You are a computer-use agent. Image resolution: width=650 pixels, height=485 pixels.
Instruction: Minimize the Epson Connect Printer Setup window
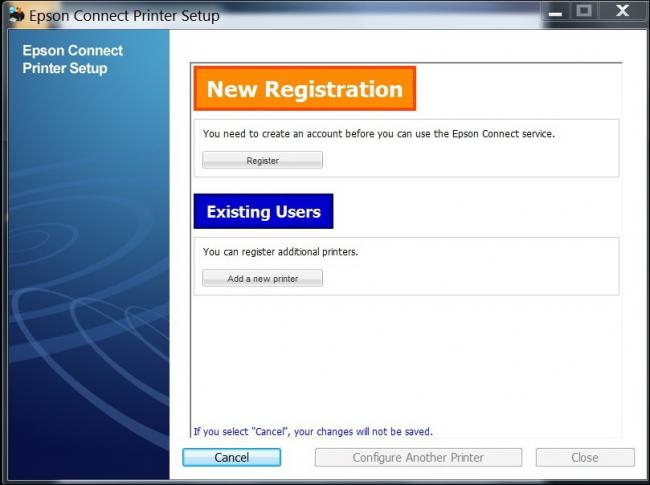[555, 12]
